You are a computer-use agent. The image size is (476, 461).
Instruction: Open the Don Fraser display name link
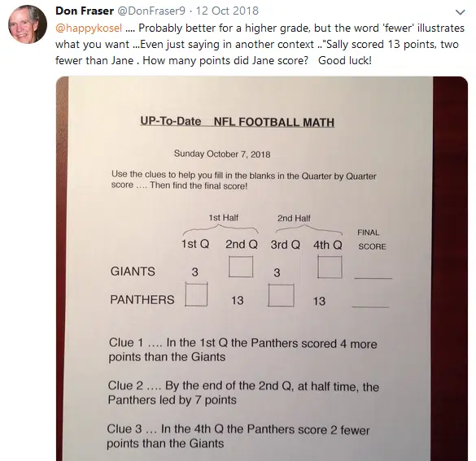[x=85, y=11]
